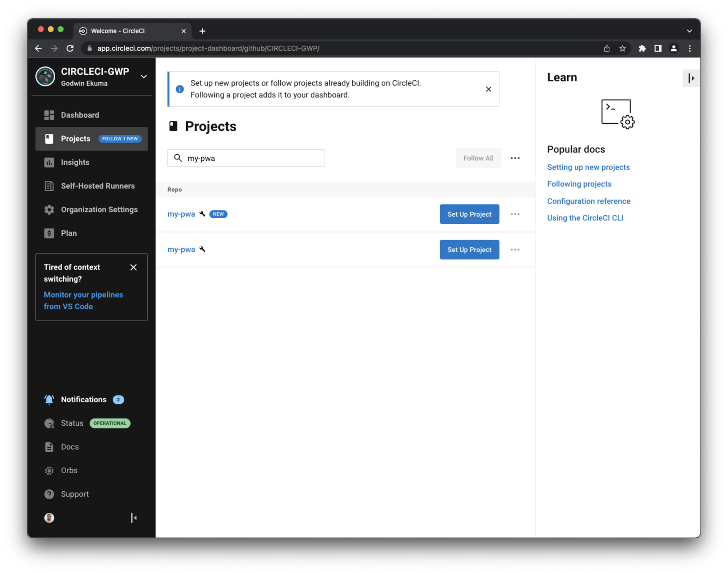Open Support via the question mark icon
This screenshot has width=728, height=574.
pos(49,494)
